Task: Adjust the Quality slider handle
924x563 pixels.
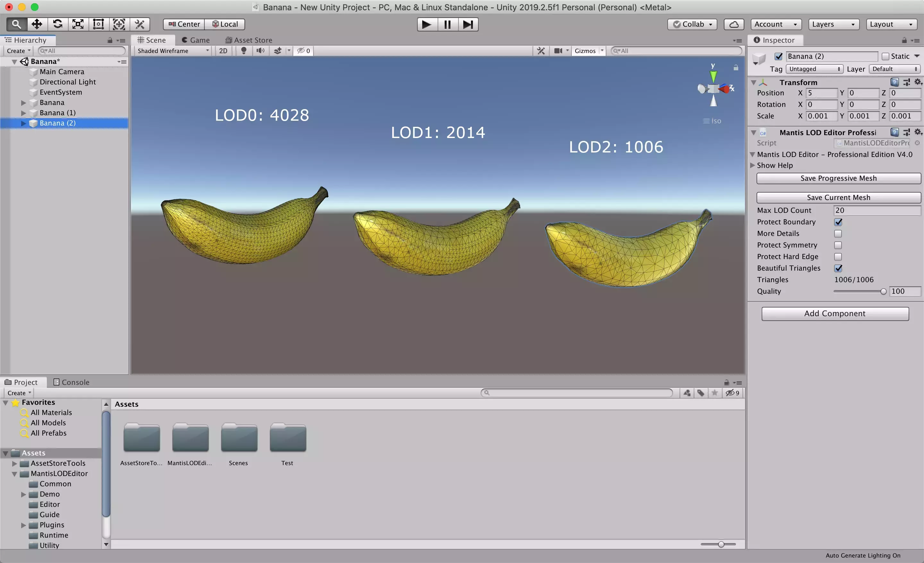Action: pyautogui.click(x=883, y=291)
